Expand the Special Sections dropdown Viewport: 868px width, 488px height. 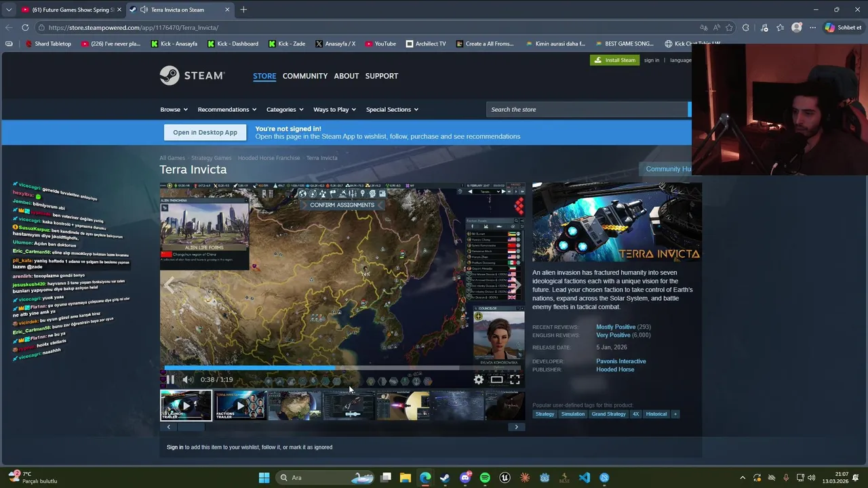[x=392, y=109]
